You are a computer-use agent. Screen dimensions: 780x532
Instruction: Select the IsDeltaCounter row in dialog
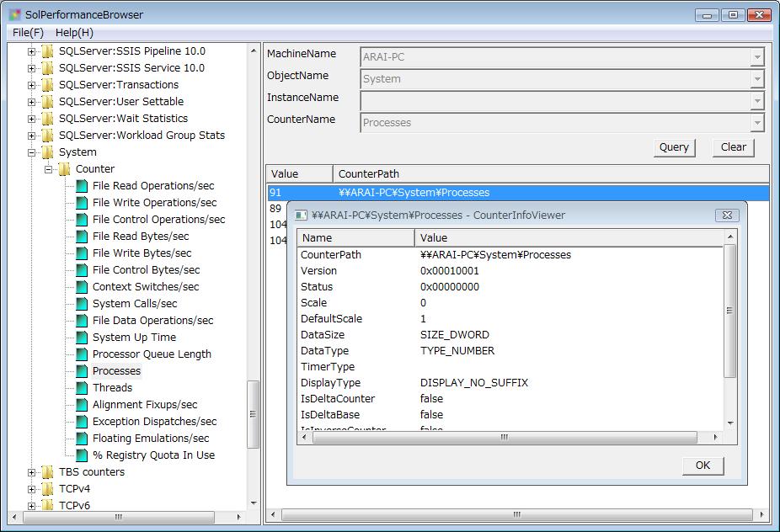[511, 399]
